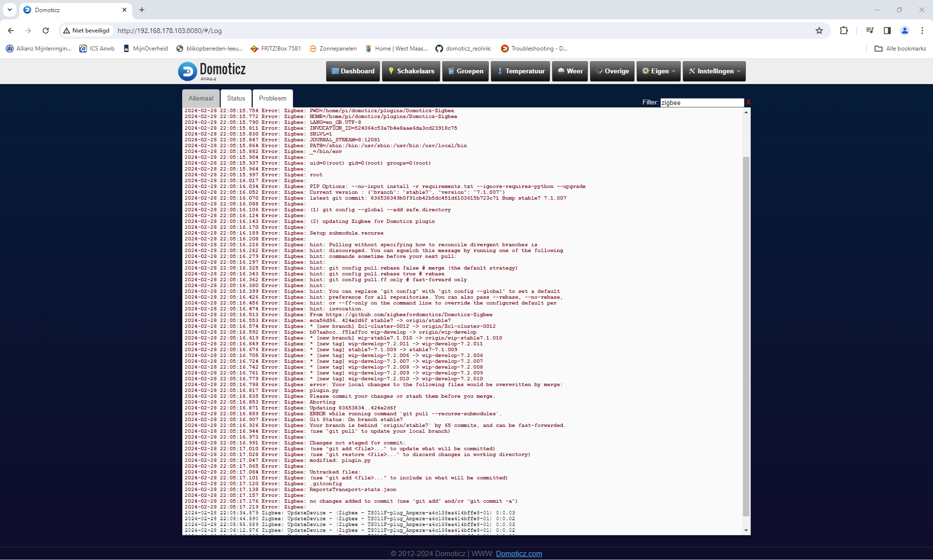This screenshot has width=933, height=560.
Task: Open the Temperatuur page
Action: tap(520, 71)
